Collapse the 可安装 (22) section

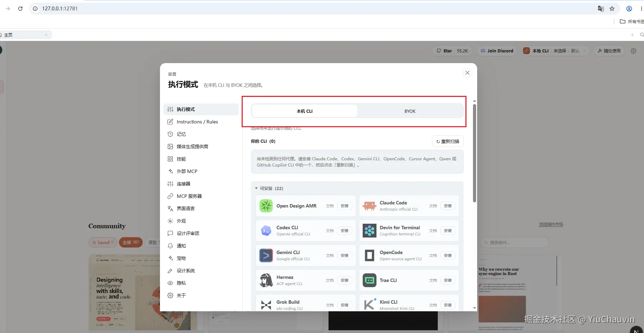(269, 188)
